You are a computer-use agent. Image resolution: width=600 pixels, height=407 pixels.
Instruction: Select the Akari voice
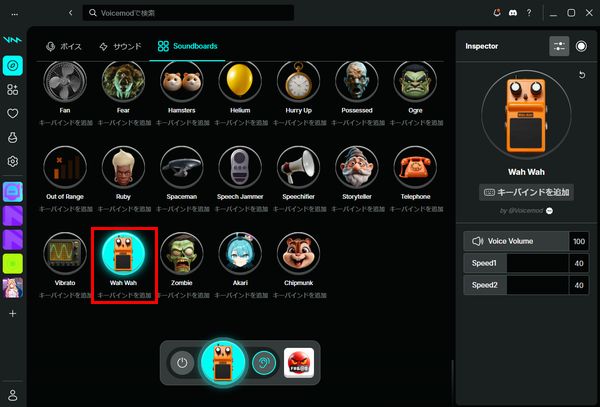tap(240, 254)
